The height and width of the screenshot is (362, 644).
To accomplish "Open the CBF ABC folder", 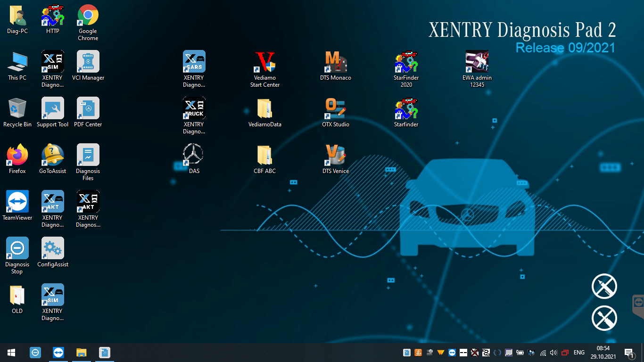I will [x=265, y=159].
